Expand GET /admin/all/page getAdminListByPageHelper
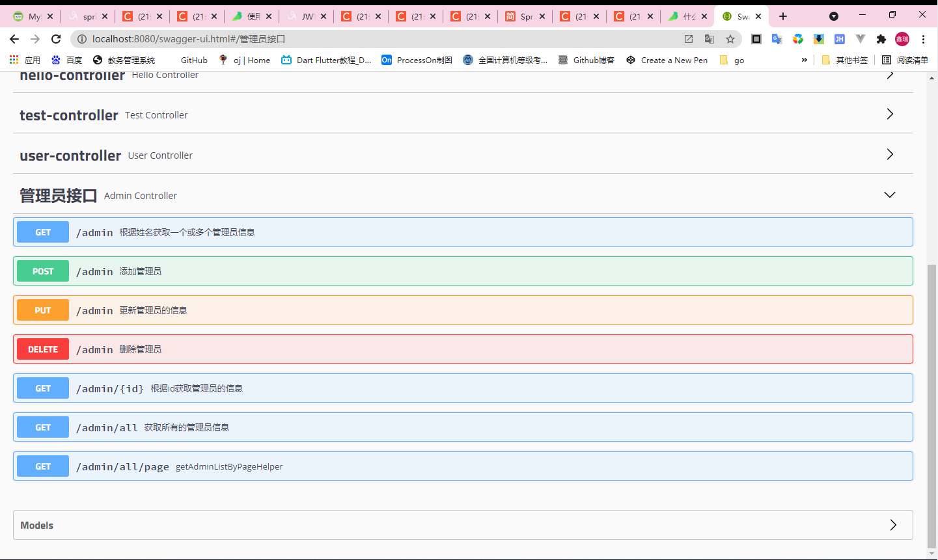 pos(463,466)
